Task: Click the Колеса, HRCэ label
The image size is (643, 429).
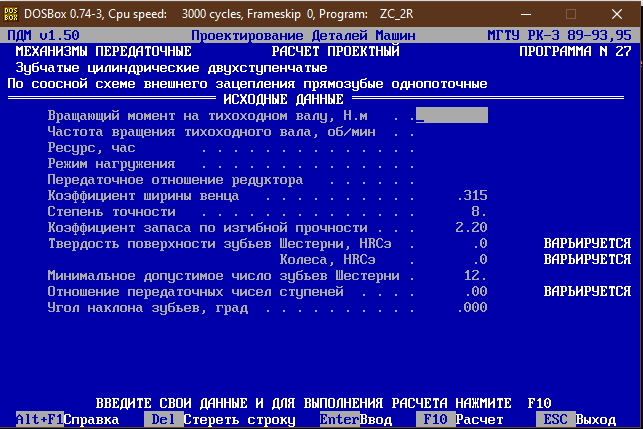Action: pyautogui.click(x=327, y=260)
